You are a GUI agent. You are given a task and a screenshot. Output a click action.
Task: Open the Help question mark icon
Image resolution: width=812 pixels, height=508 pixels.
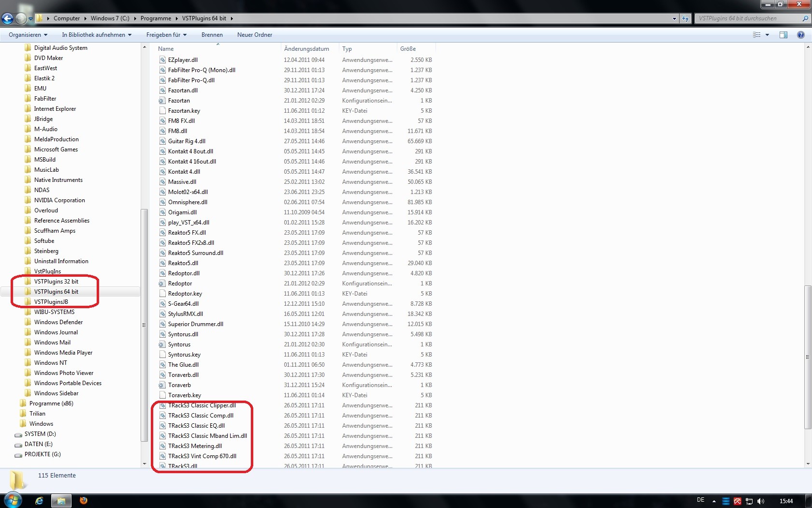[801, 35]
